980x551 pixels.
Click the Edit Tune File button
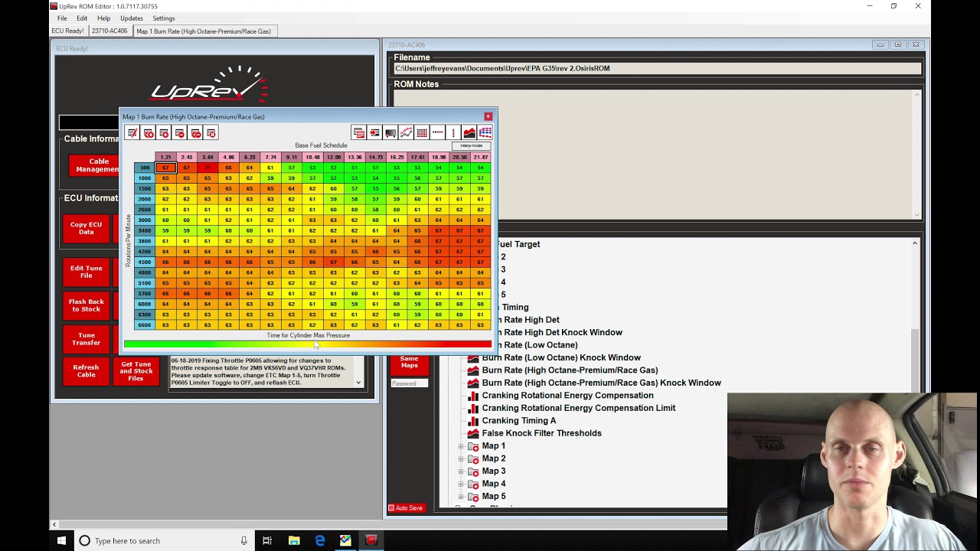(x=86, y=272)
